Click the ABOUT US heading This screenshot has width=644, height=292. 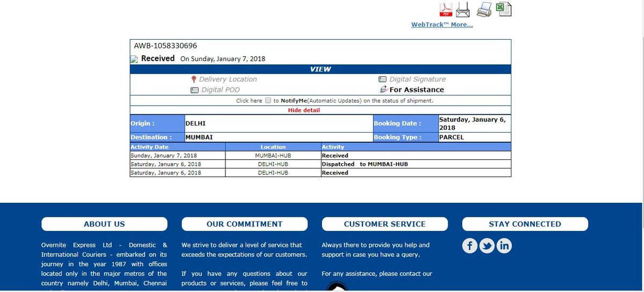(104, 224)
